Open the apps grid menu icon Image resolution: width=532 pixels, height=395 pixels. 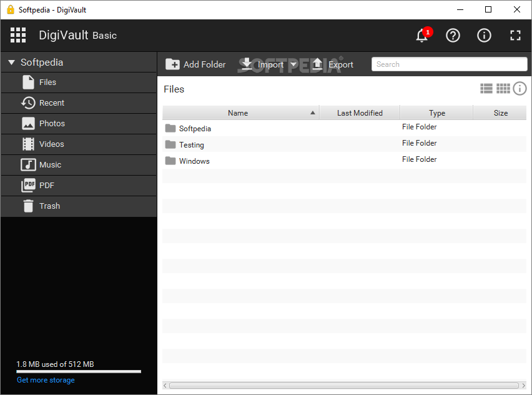point(18,36)
